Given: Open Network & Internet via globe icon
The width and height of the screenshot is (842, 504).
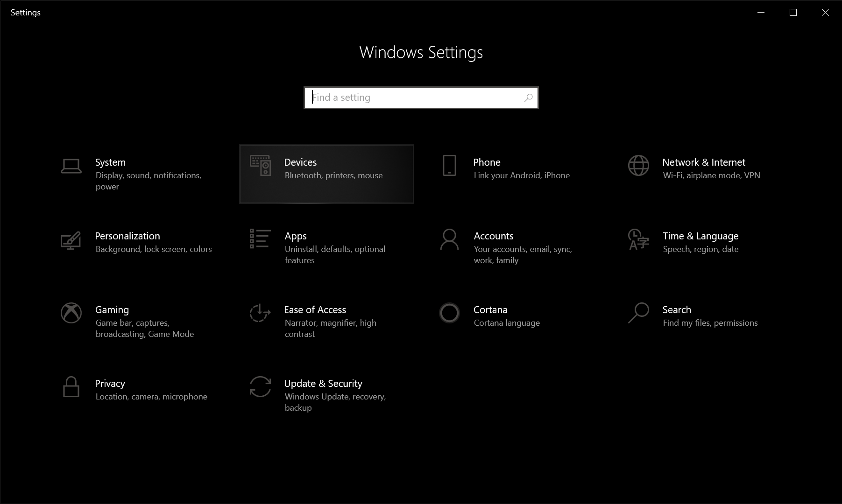Looking at the screenshot, I should pos(638,166).
